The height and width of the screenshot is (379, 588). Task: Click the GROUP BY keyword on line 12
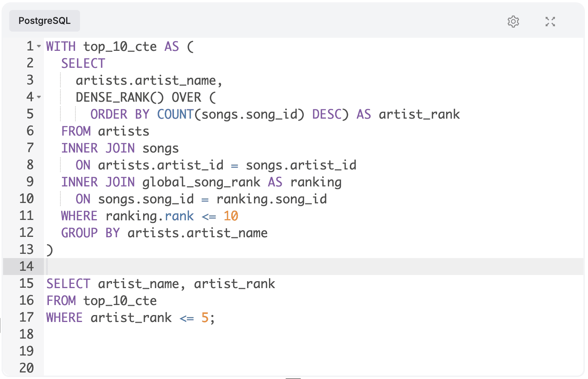[90, 233]
